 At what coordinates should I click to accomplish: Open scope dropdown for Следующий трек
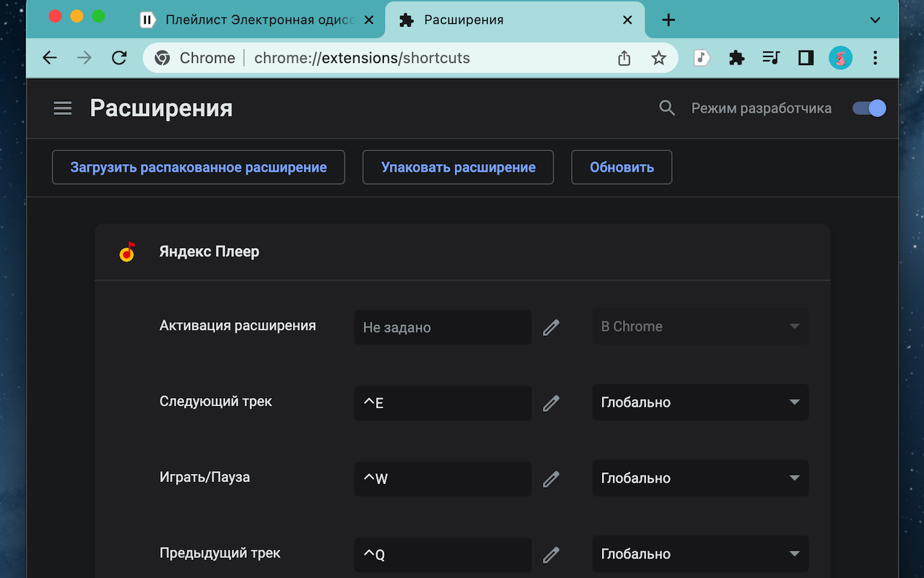700,402
